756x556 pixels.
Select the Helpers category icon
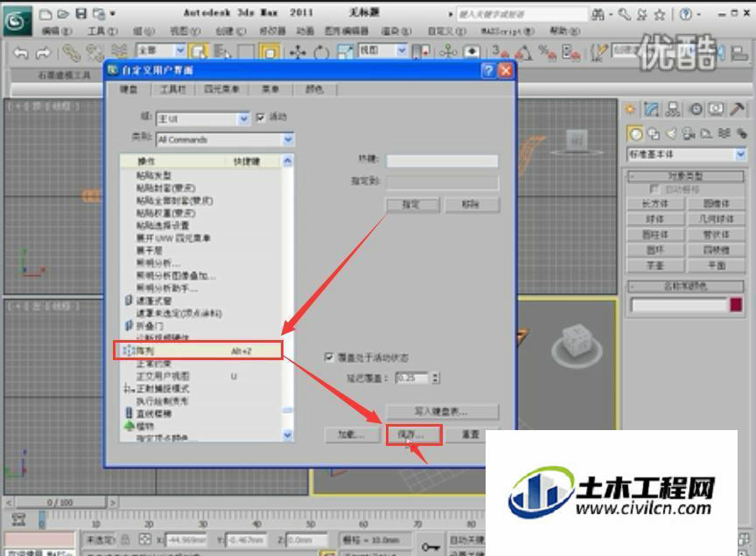[707, 134]
